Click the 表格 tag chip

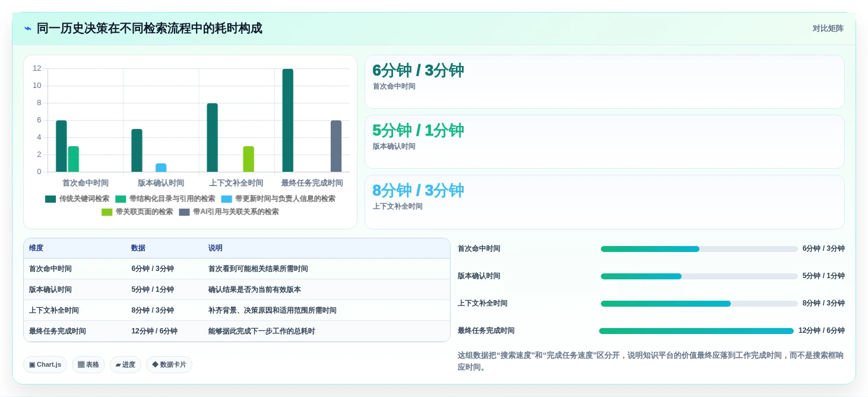coord(88,365)
